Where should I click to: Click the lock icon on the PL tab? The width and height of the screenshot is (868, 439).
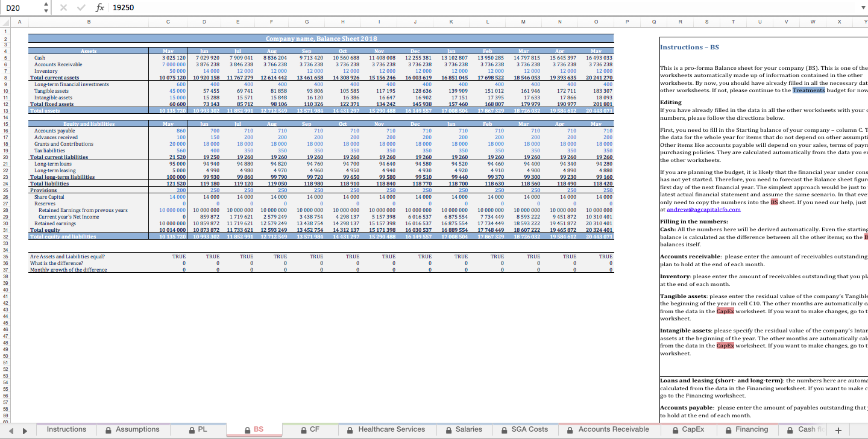pos(193,429)
